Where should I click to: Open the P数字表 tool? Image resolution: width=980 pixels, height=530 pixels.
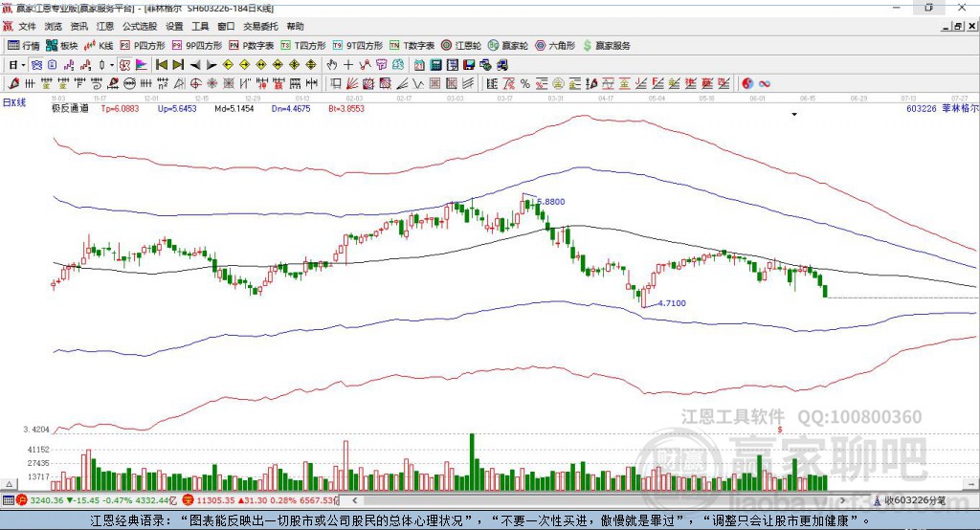pos(252,46)
